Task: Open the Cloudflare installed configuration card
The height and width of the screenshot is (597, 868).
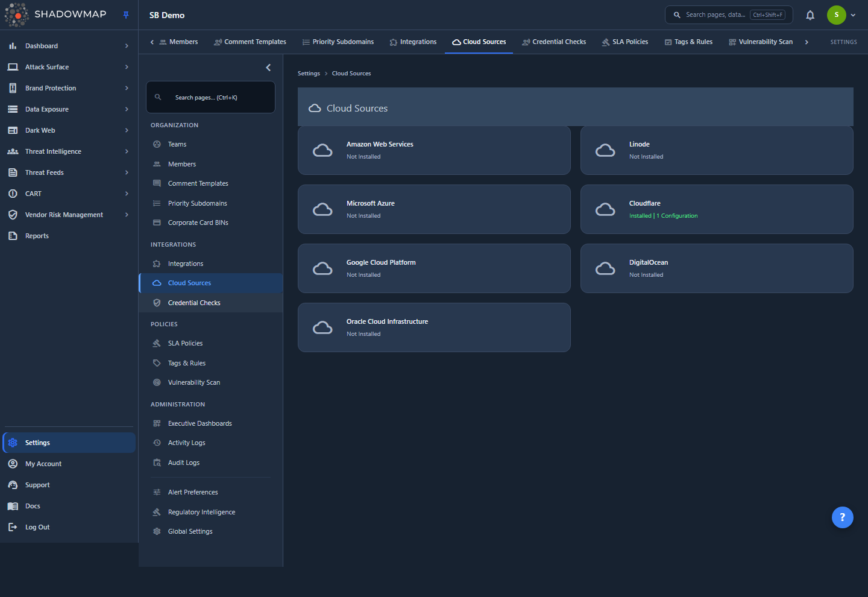Action: point(717,209)
